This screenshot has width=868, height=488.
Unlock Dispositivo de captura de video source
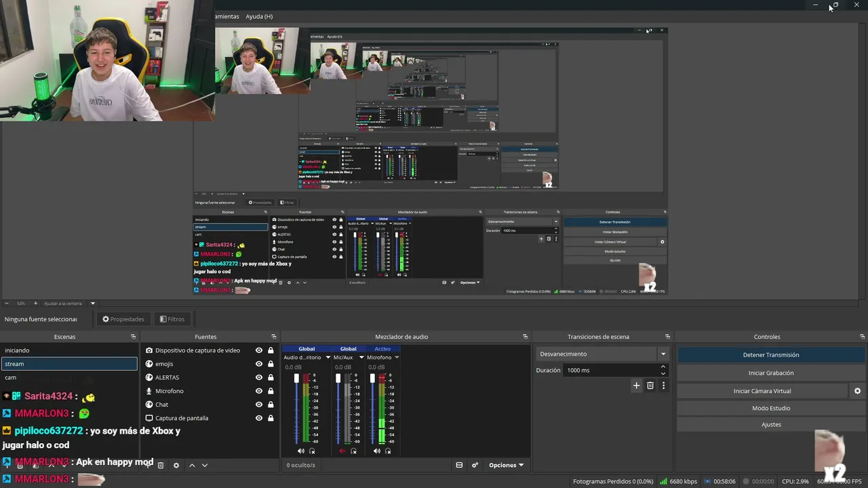(271, 350)
